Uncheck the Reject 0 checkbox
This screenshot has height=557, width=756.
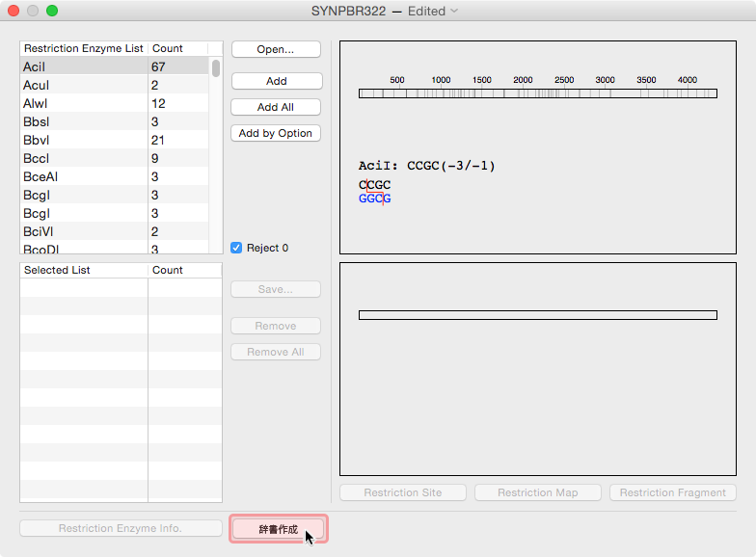[x=237, y=248]
